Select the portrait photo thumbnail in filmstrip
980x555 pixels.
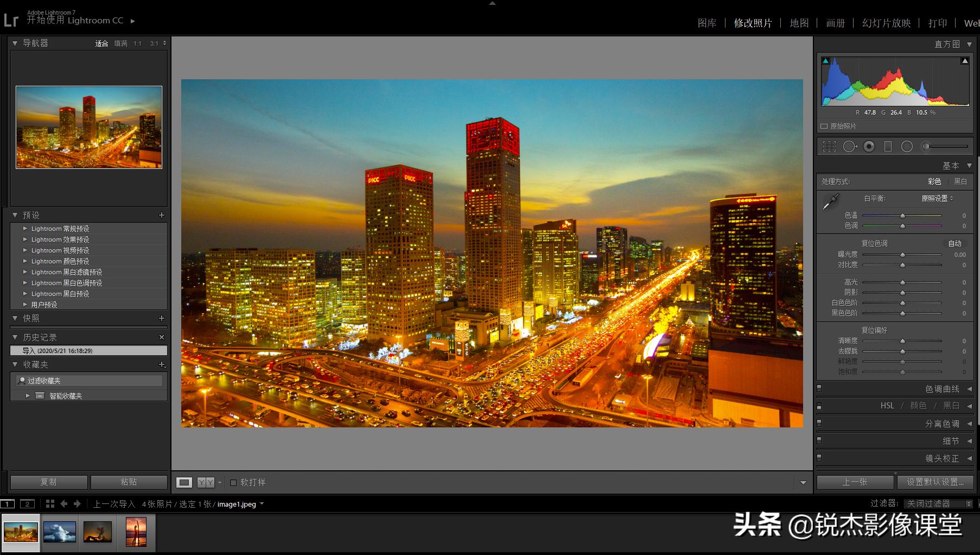tap(137, 532)
